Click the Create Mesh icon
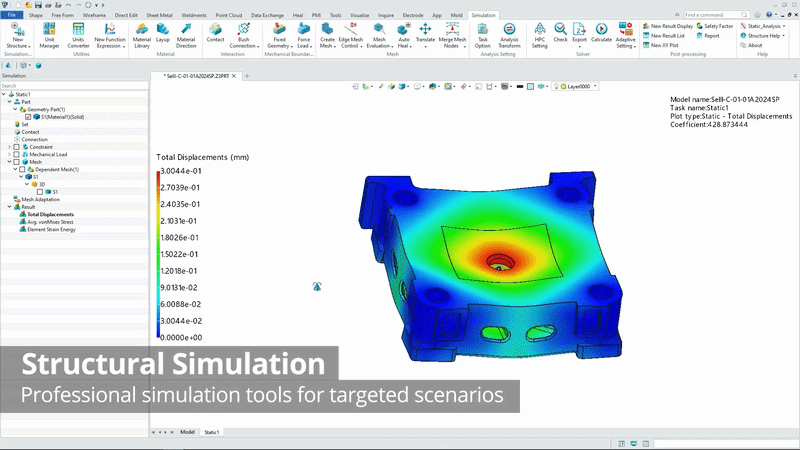This screenshot has width=800, height=450. point(327,36)
